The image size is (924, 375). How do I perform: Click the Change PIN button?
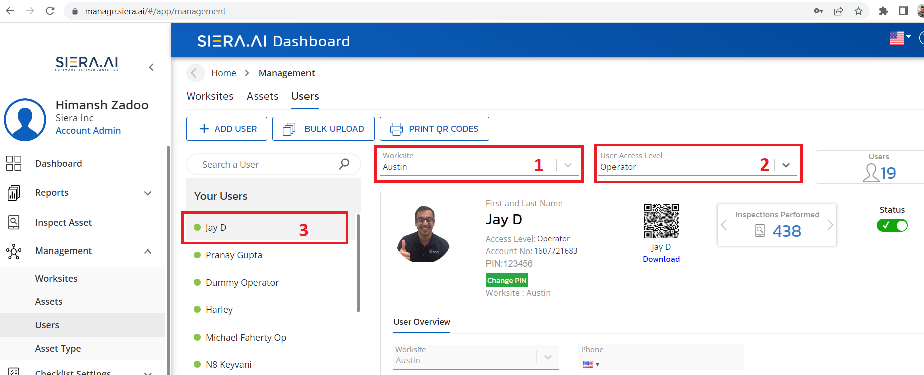[x=507, y=281]
